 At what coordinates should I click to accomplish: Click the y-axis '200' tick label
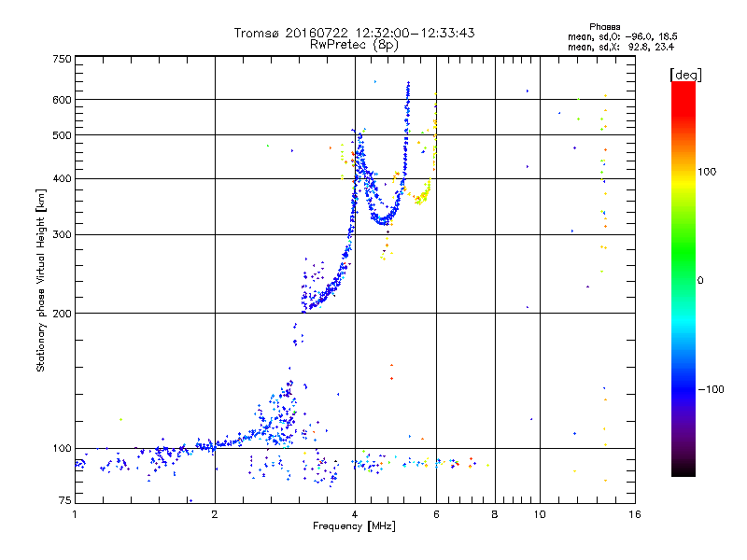click(x=62, y=314)
